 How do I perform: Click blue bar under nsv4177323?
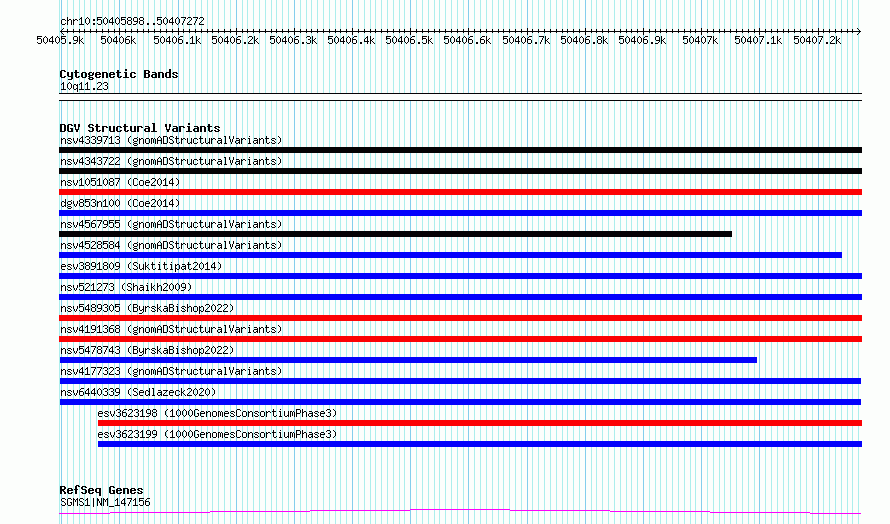pos(460,381)
